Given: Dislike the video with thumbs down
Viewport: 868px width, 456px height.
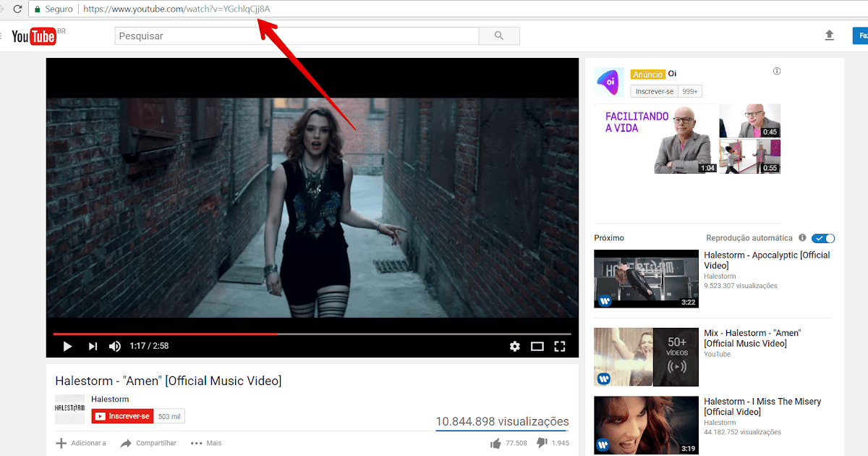Looking at the screenshot, I should click(542, 443).
